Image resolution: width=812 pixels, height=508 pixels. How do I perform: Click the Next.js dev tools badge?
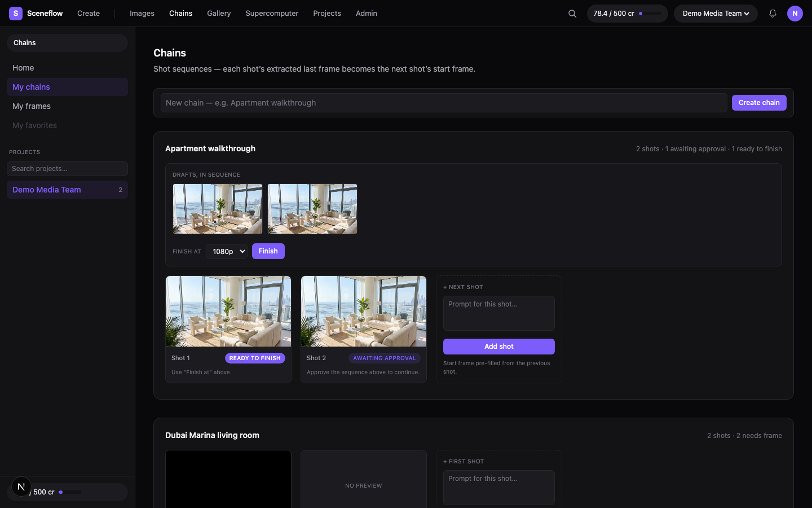point(21,486)
